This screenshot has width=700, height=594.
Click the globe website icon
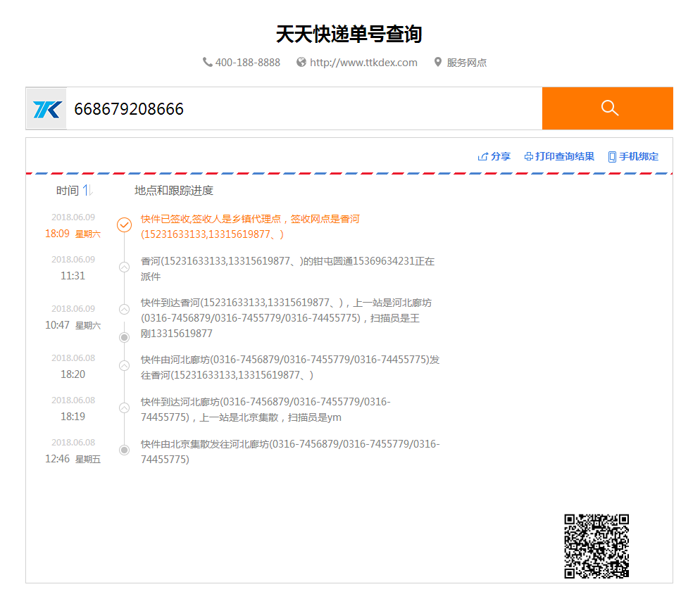point(301,62)
